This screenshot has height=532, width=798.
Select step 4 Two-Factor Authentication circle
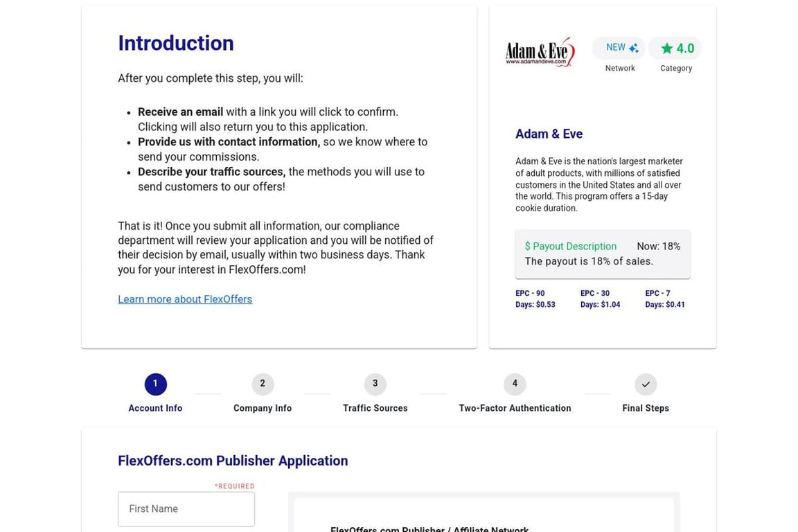(x=515, y=384)
